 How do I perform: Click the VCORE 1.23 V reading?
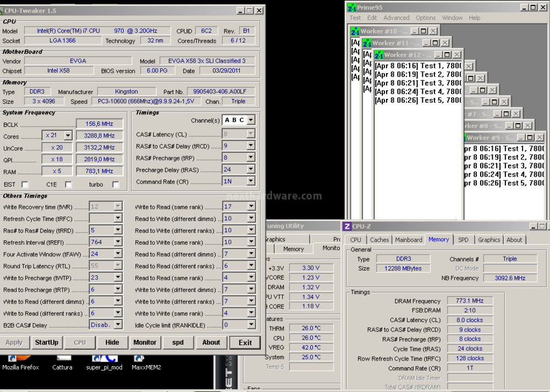pos(311,277)
